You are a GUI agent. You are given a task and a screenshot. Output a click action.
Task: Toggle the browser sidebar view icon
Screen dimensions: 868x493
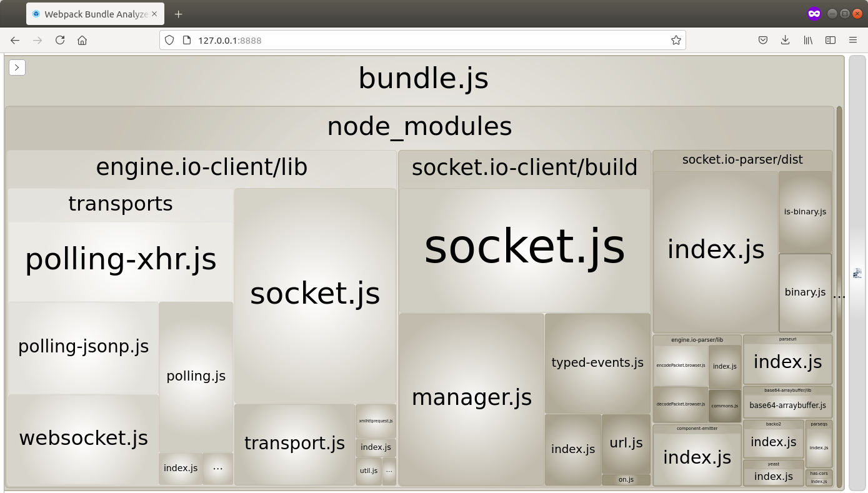click(x=830, y=40)
